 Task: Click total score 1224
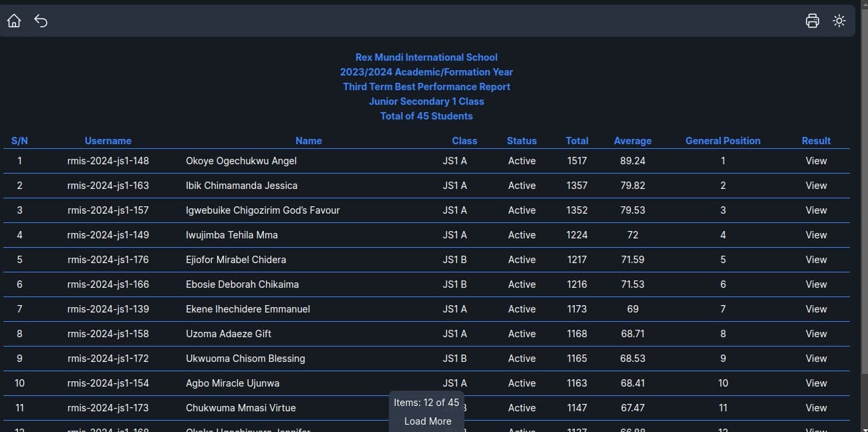pyautogui.click(x=577, y=235)
